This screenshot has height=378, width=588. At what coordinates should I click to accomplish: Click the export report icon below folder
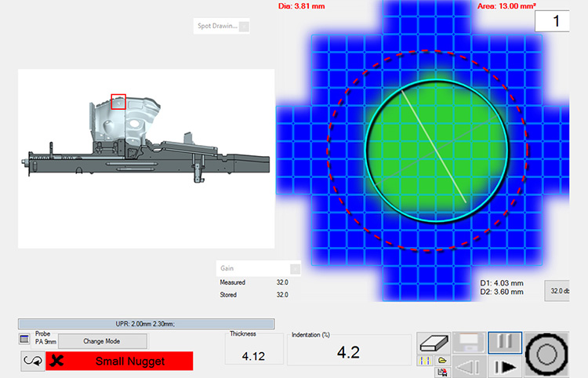pyautogui.click(x=441, y=372)
